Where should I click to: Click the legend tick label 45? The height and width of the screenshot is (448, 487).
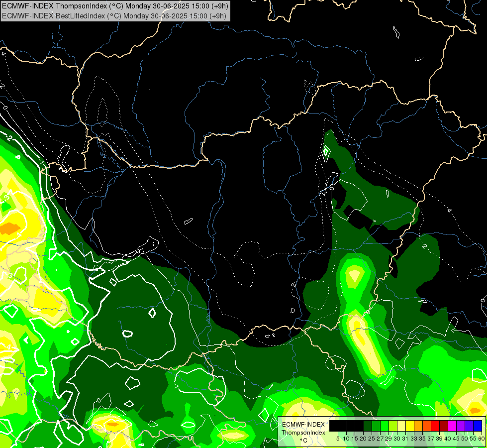tap(456, 439)
